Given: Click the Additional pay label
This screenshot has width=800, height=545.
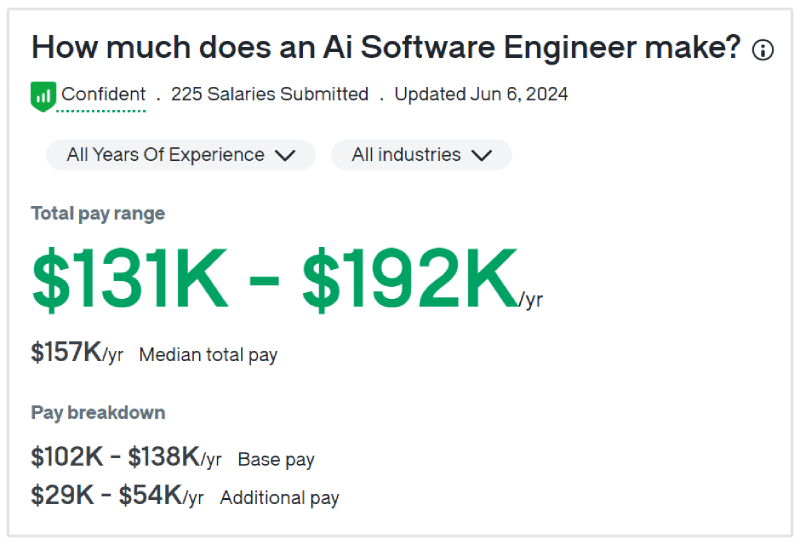Looking at the screenshot, I should (x=279, y=498).
